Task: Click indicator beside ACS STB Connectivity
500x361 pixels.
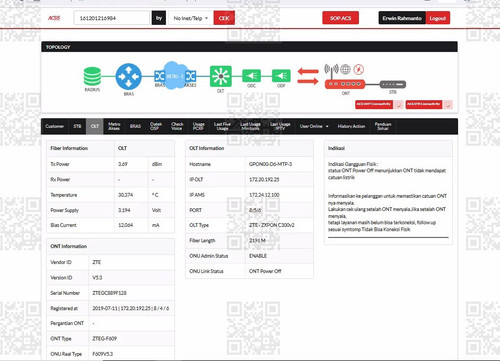Action: pyautogui.click(x=448, y=105)
